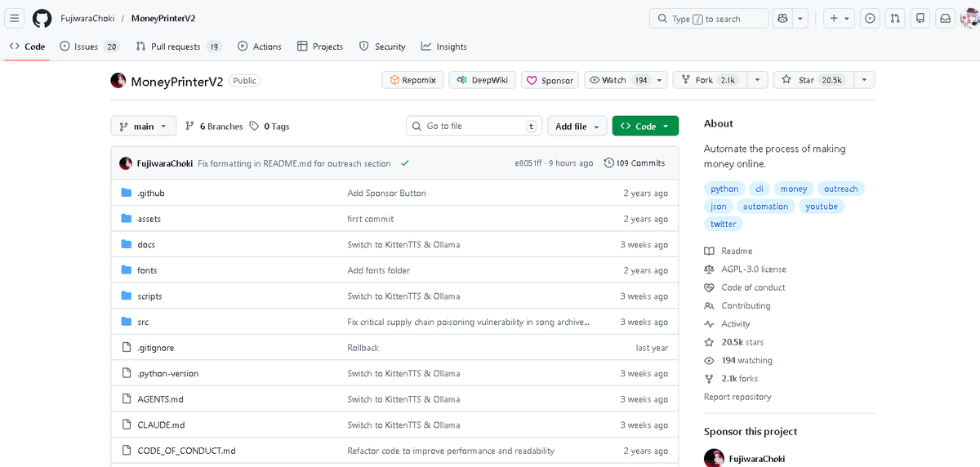Image resolution: width=980 pixels, height=467 pixels.
Task: Watch the repository
Action: click(617, 80)
